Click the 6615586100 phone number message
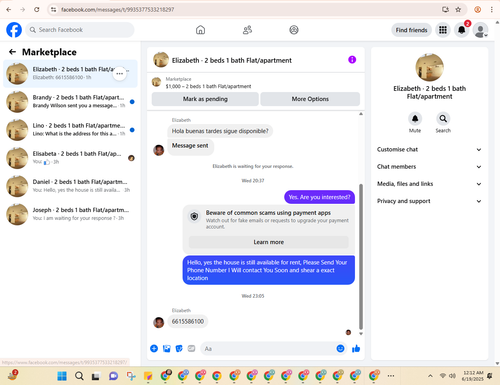The height and width of the screenshot is (385, 500). (188, 321)
